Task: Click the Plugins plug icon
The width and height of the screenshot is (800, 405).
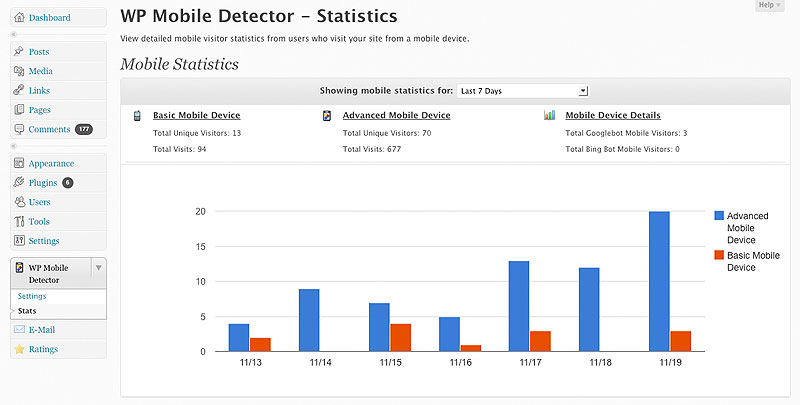Action: click(x=19, y=182)
